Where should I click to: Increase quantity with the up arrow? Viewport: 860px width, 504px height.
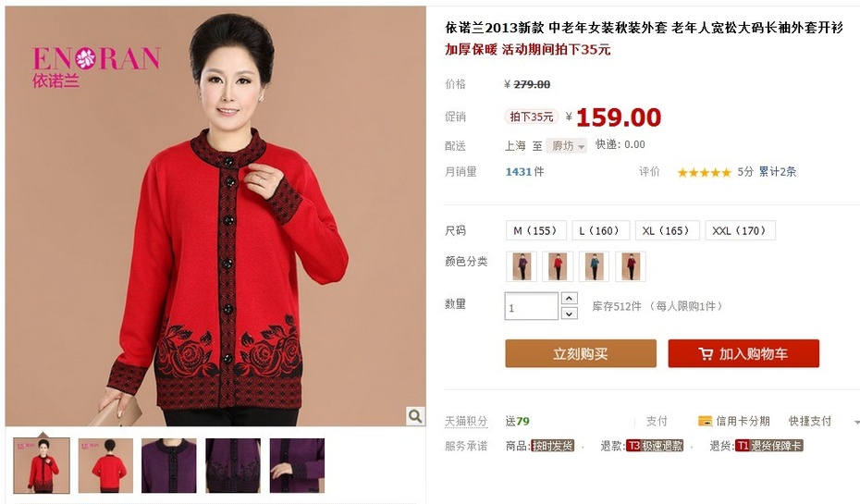570,299
